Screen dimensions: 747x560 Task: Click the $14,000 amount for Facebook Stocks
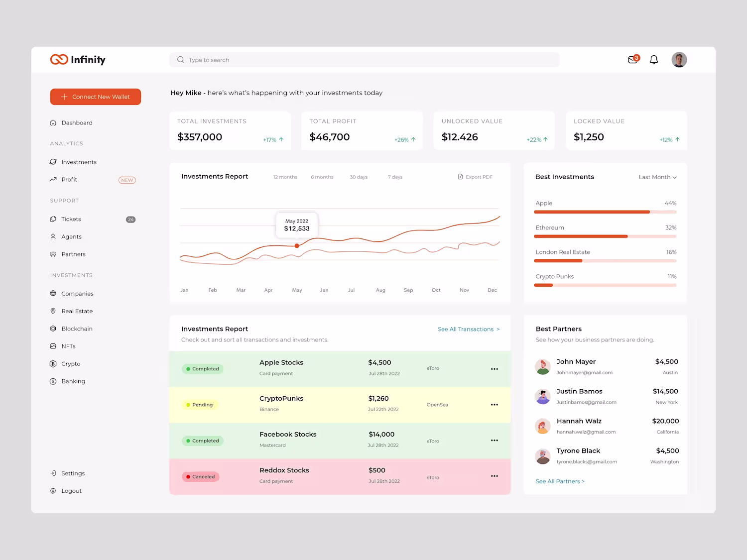[381, 435]
